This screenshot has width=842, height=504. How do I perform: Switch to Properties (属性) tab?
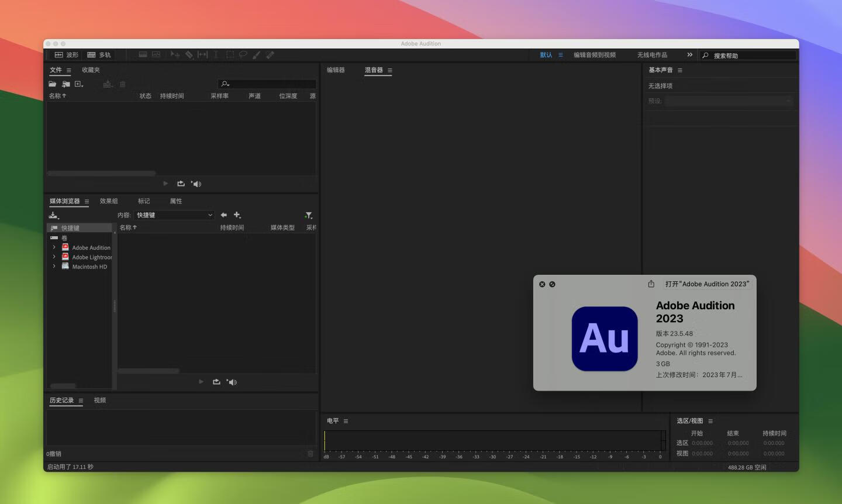point(176,201)
